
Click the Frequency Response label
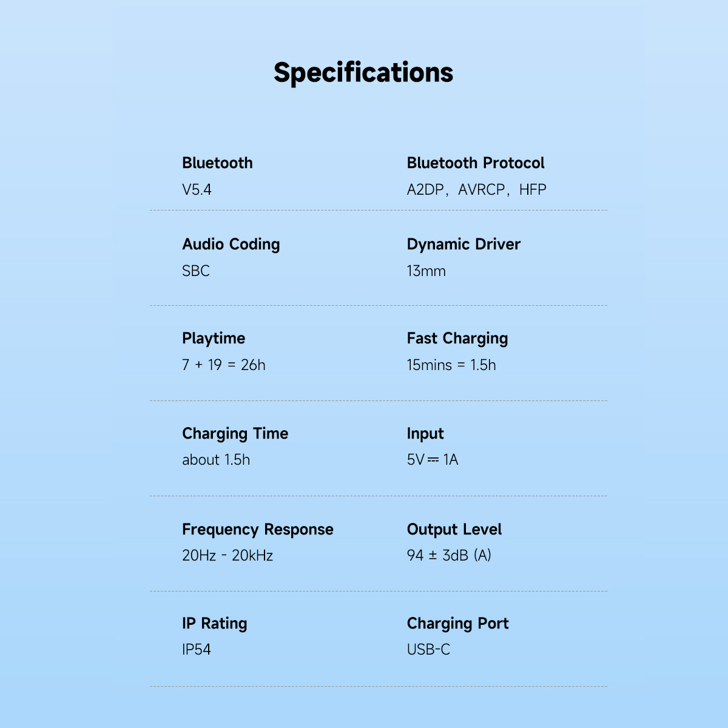click(257, 530)
